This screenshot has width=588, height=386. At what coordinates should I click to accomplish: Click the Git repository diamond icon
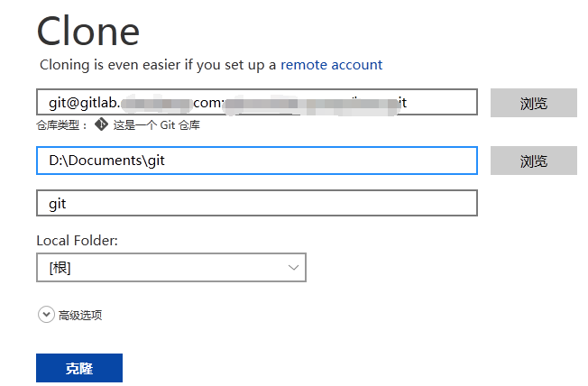coord(101,124)
